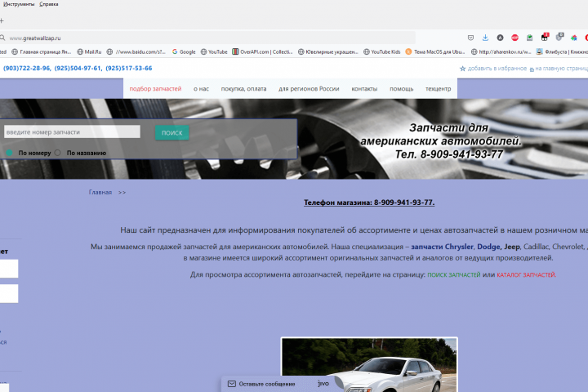
Task: Open the red ABP adblock icon
Action: (514, 38)
